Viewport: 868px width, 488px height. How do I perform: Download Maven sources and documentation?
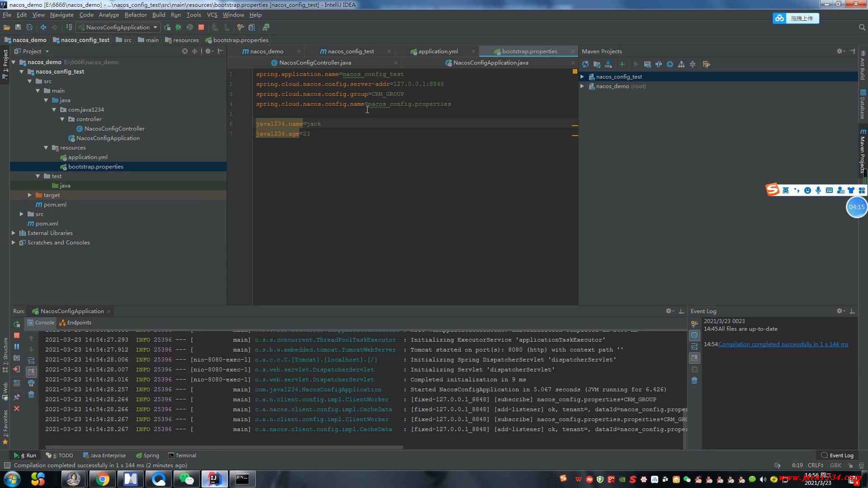(x=608, y=65)
